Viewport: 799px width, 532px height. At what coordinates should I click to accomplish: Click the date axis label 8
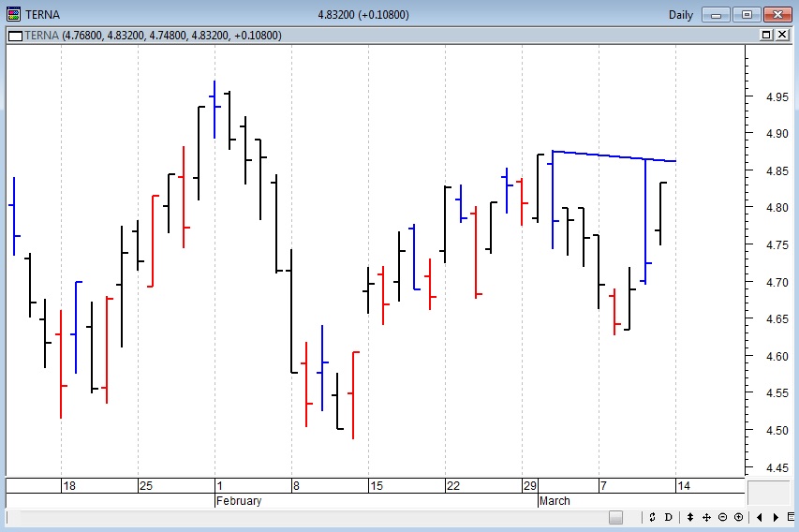[296, 486]
